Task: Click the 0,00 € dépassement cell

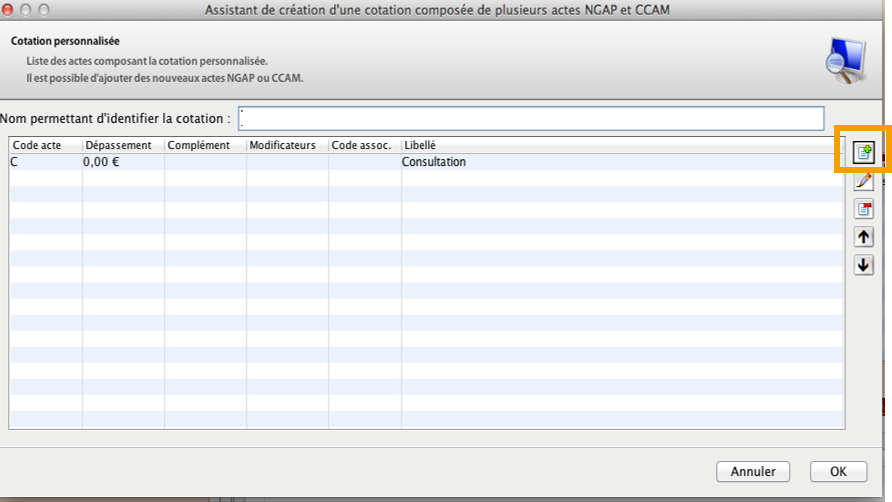Action: pyautogui.click(x=122, y=162)
